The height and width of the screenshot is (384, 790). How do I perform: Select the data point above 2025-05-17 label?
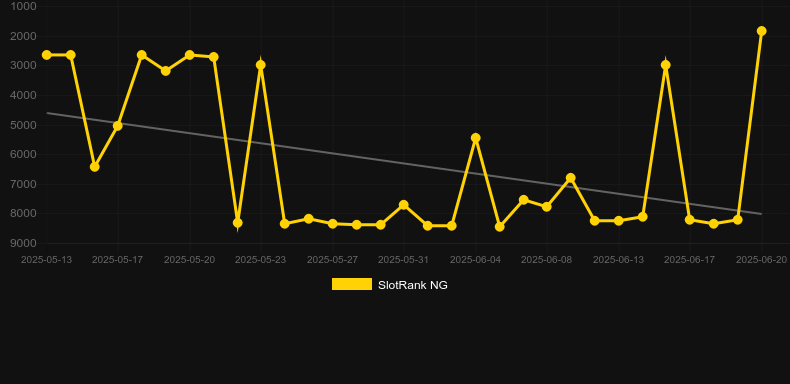[118, 125]
